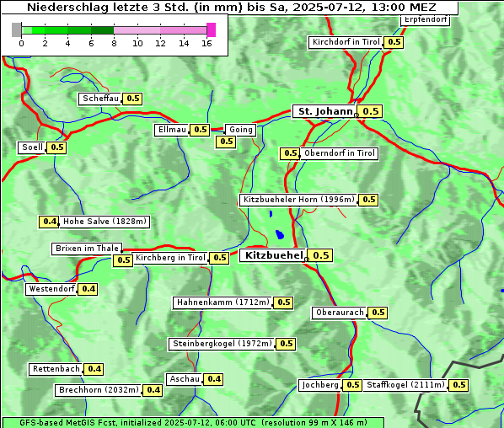Screen dimensions: 504x428
Task: Select the Scheffau label
Action: 100,99
